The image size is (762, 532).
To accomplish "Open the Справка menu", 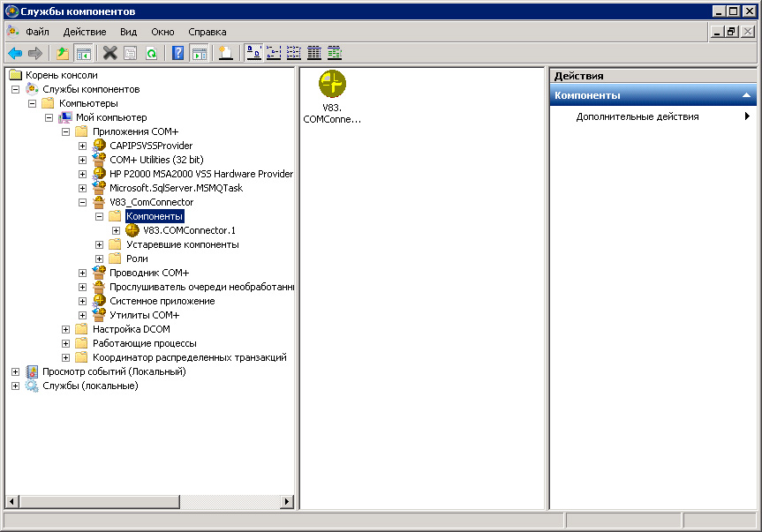I will coord(207,32).
